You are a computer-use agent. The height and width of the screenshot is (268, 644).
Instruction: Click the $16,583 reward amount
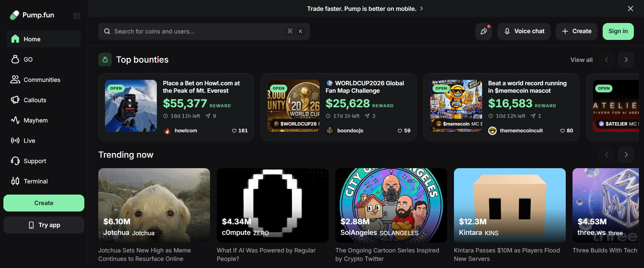510,104
